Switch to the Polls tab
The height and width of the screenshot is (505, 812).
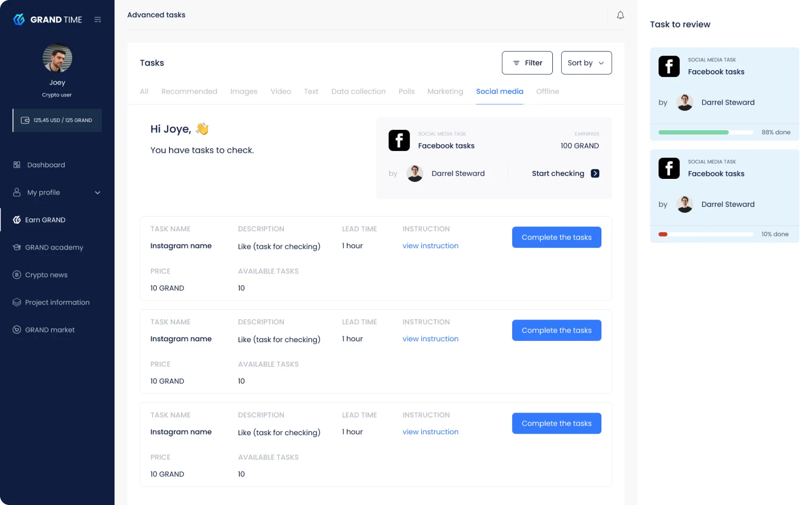coord(406,92)
